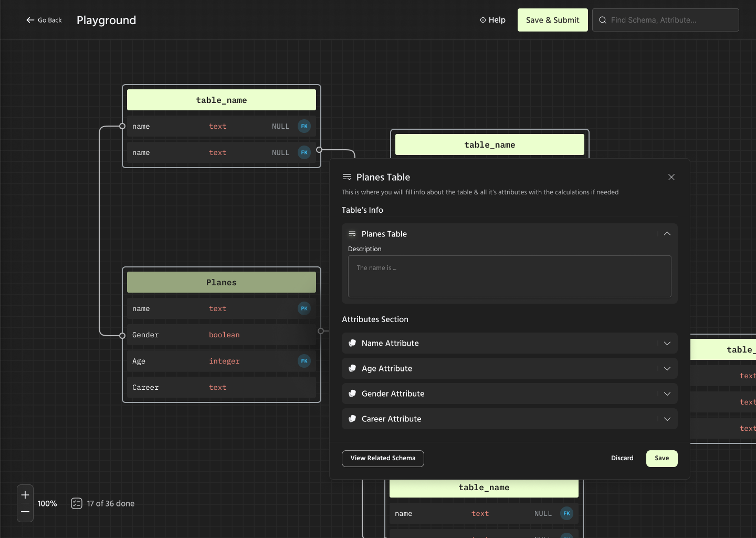Discard changes in Planes Table panel
The image size is (756, 538).
click(x=622, y=458)
